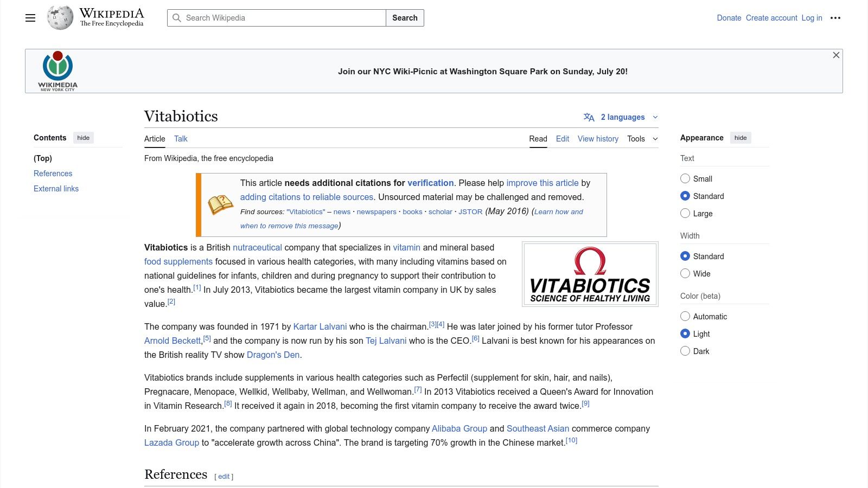Click the Log in link
Screen dimensions: 868x488
812,18
